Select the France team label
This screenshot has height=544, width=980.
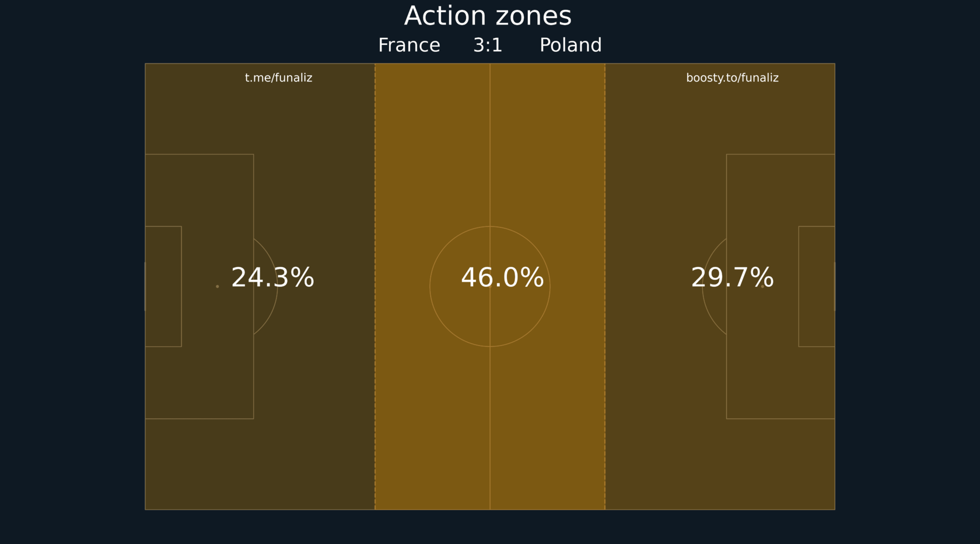409,45
